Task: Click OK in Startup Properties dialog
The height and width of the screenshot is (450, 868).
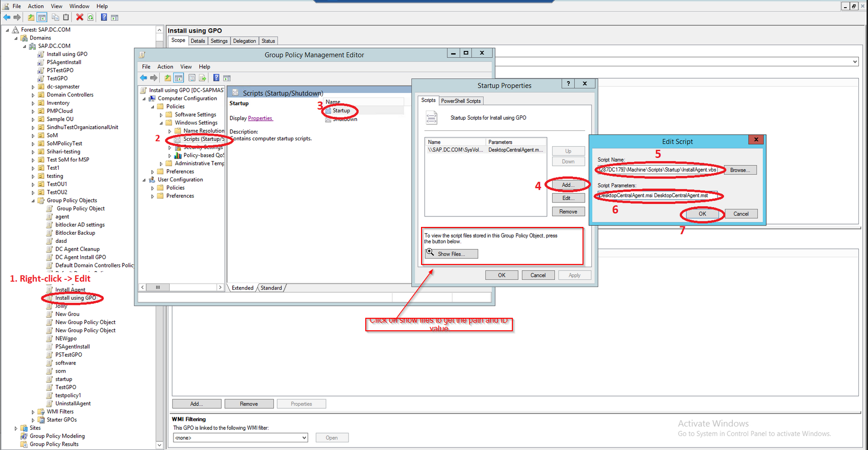Action: coord(501,275)
